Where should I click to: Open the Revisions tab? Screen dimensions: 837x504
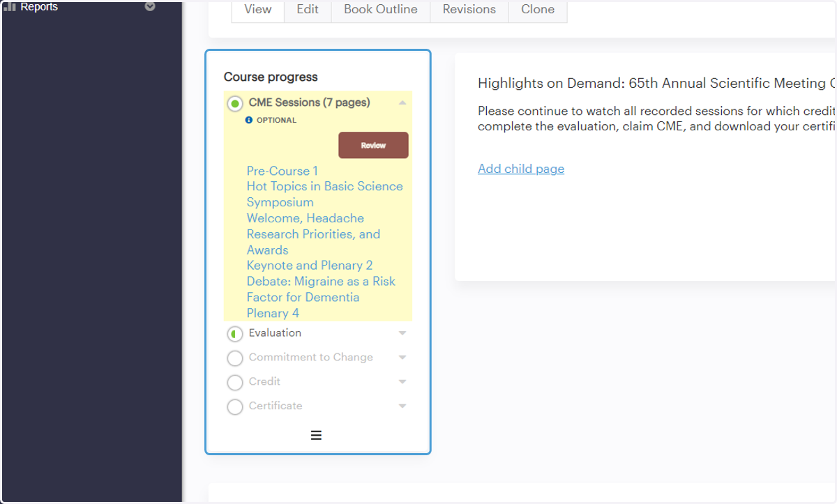(x=469, y=10)
